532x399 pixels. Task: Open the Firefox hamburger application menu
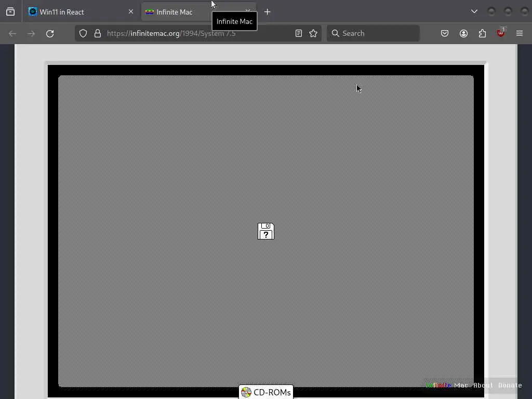520,33
